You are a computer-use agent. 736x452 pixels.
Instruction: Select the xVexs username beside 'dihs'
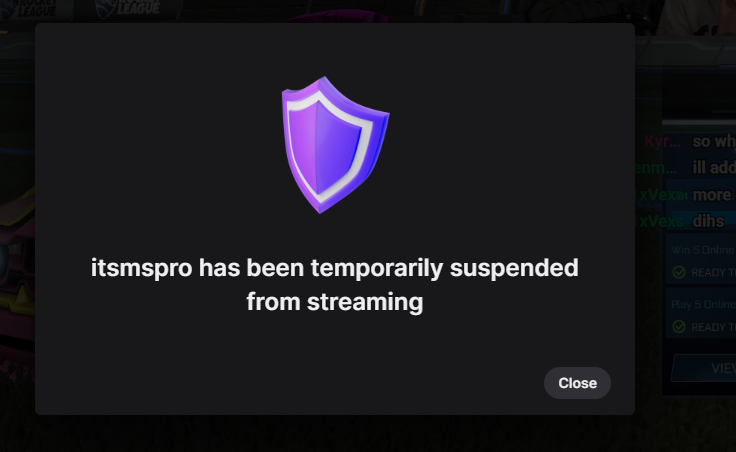[x=660, y=221]
